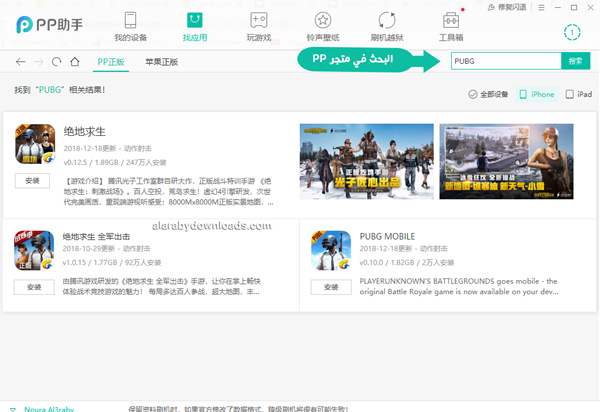The width and height of the screenshot is (600, 412).
Task: Go to the home page icon
Action: [75, 62]
